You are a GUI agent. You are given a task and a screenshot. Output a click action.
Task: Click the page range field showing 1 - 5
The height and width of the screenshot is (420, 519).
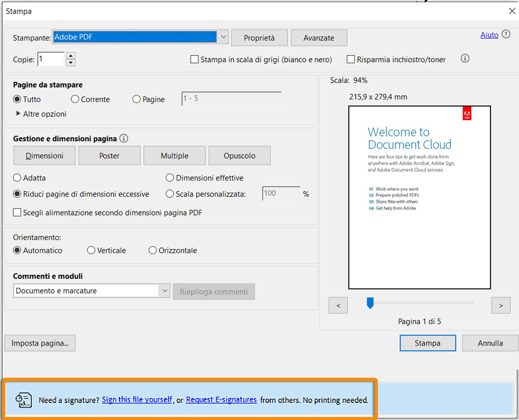pos(232,98)
